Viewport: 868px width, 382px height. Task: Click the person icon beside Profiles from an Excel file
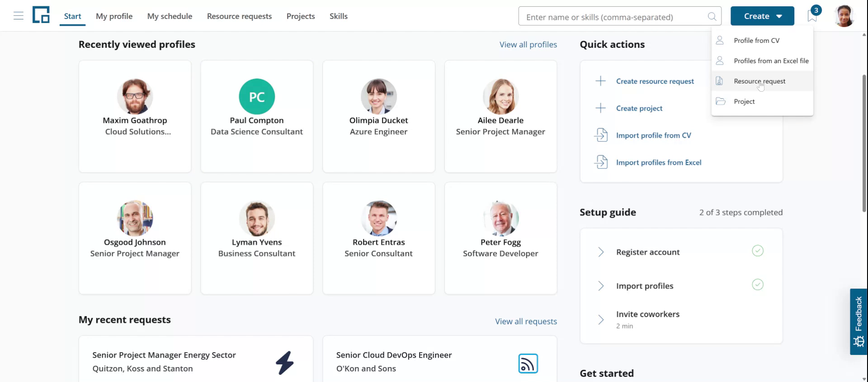(720, 61)
